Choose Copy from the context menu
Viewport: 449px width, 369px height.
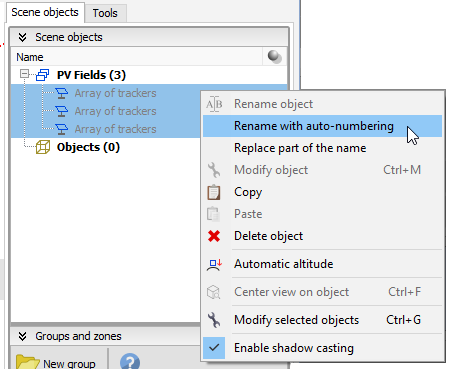tap(322, 192)
